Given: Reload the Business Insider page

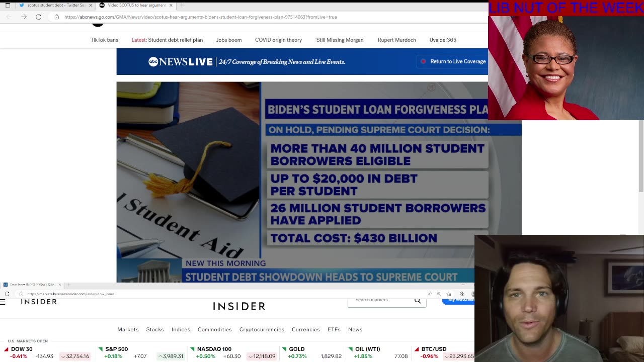Looking at the screenshot, I should 7,294.
